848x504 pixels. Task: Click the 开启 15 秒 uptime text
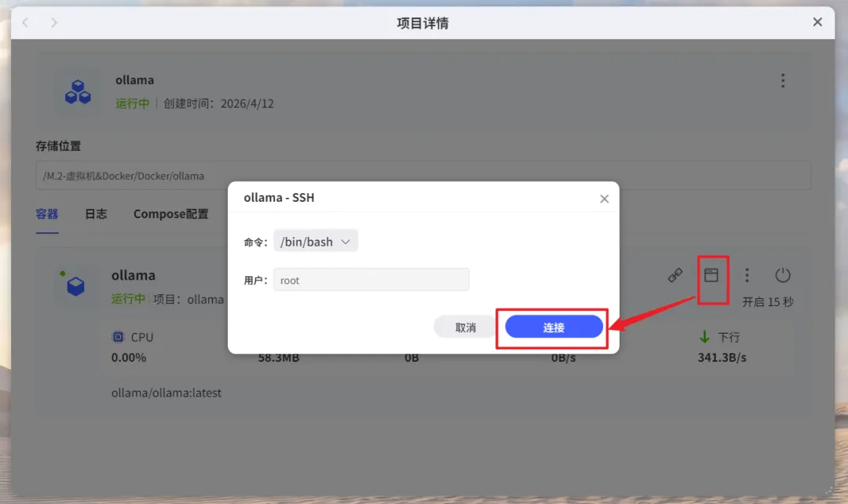(x=767, y=301)
